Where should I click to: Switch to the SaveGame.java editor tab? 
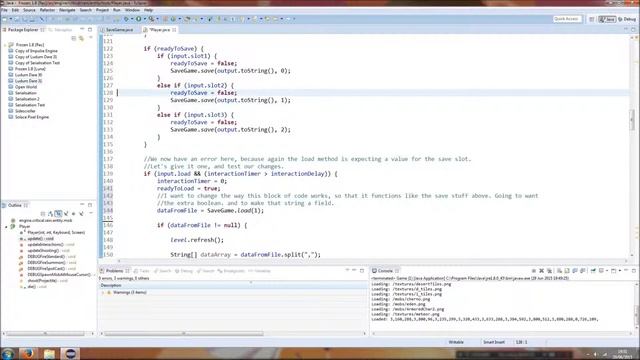tap(119, 30)
